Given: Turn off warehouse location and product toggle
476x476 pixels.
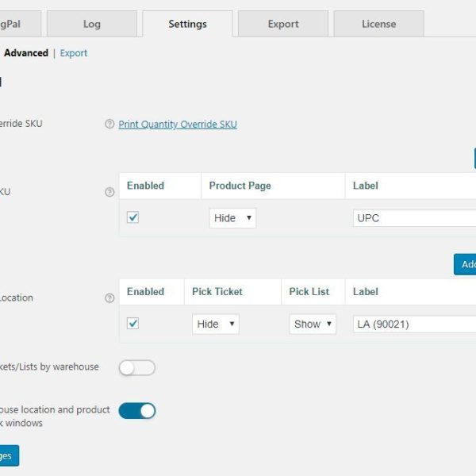Looking at the screenshot, I should [x=136, y=410].
